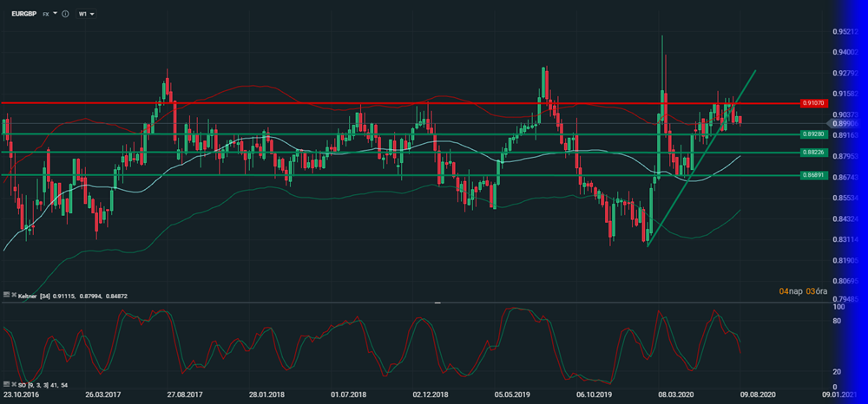Click the 0.88226 support level label
This screenshot has height=404, width=868.
[812, 153]
